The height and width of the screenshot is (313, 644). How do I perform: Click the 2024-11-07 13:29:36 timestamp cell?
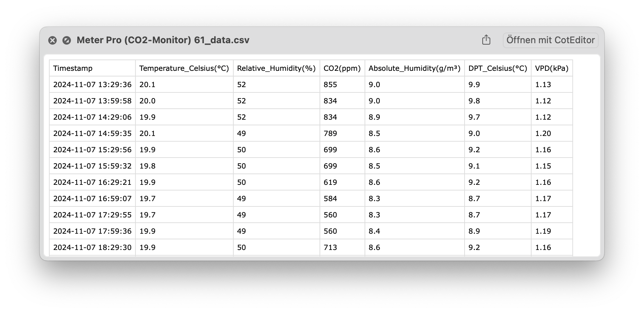point(92,84)
